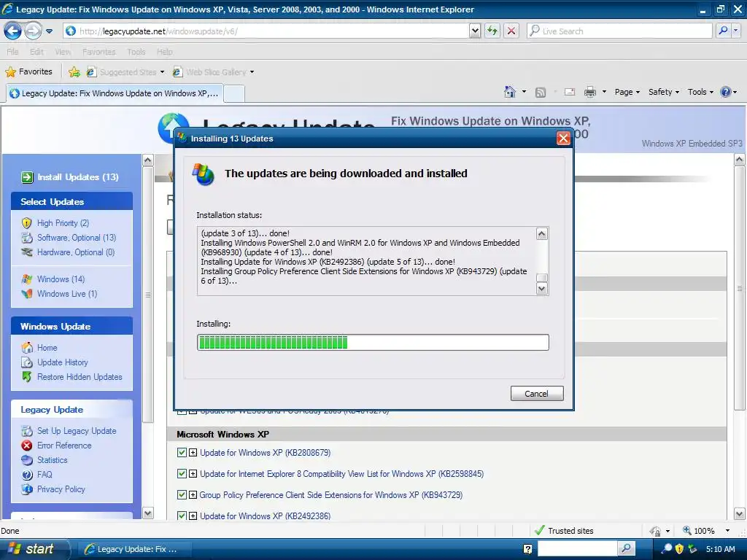Click the security shield tray icon

pyautogui.click(x=679, y=549)
